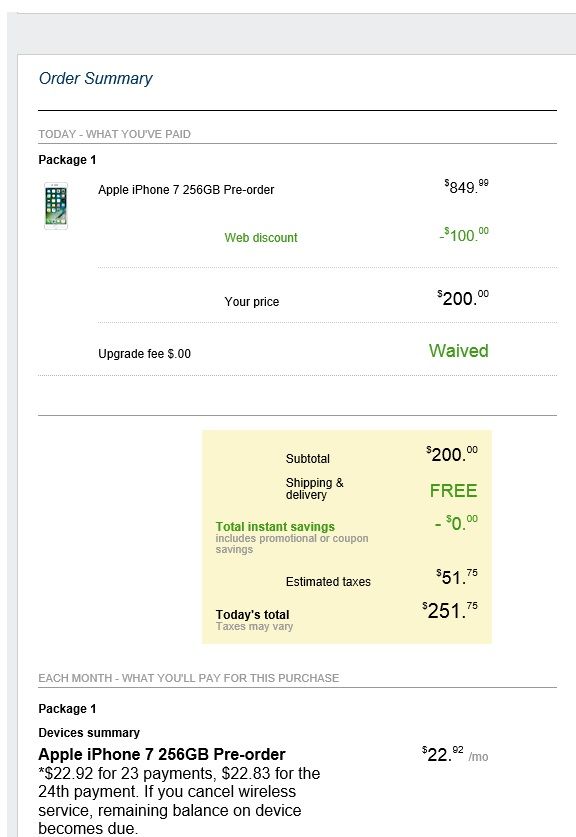Click the bold iPhone 7 256GB Pre-order monthly title
The width and height of the screenshot is (576, 837).
[162, 754]
